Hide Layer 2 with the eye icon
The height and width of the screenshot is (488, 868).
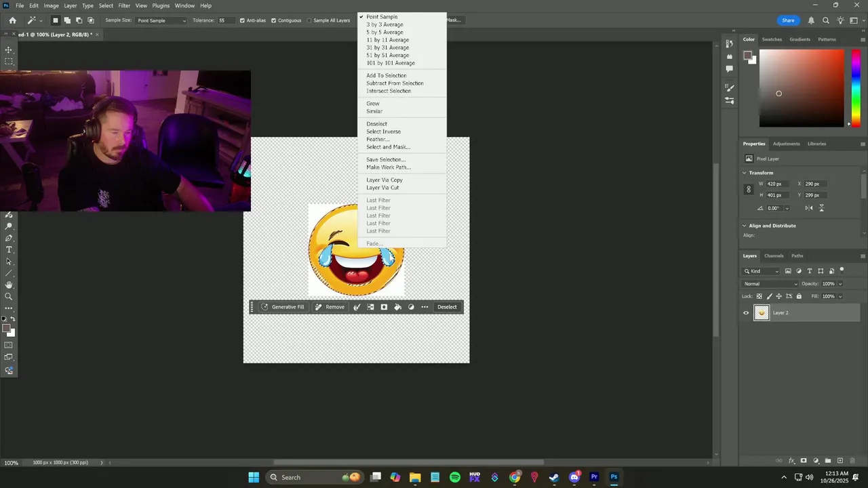pos(746,312)
